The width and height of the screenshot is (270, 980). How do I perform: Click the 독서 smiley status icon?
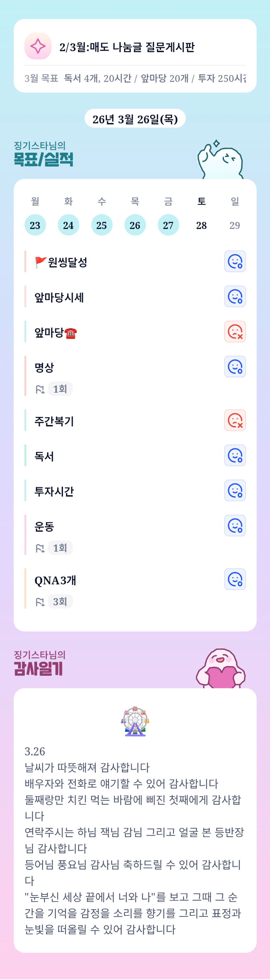(235, 455)
